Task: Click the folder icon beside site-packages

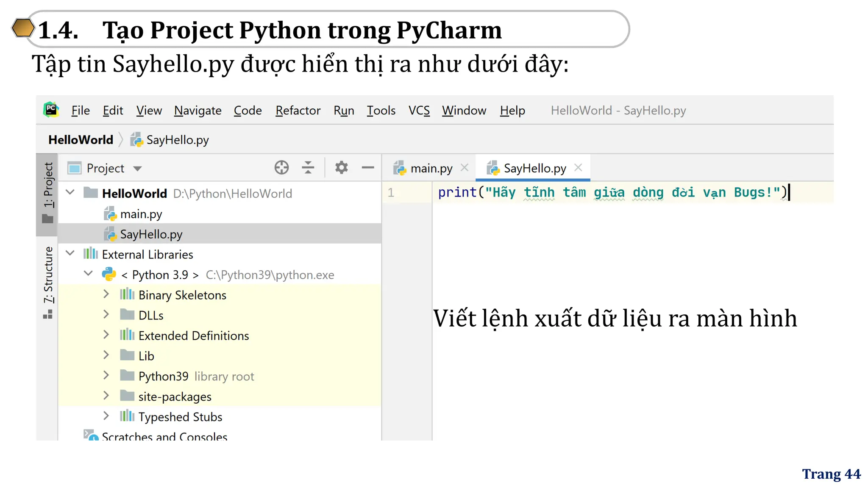Action: click(127, 396)
